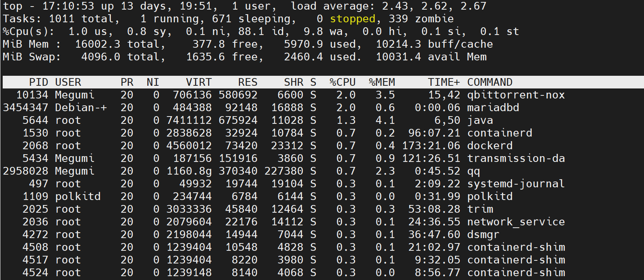Select PID 4517
644x280 pixels.
(35, 260)
